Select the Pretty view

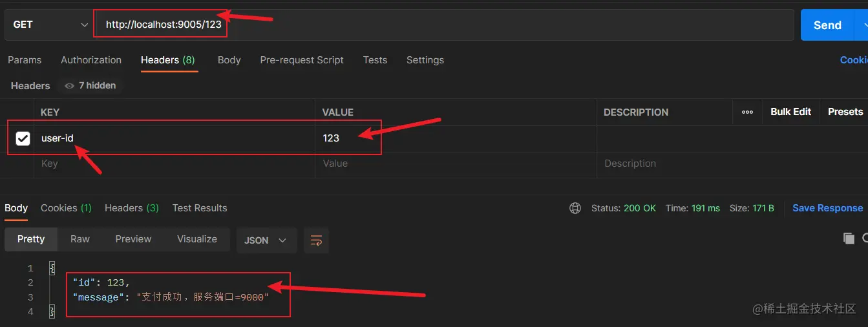coord(31,239)
